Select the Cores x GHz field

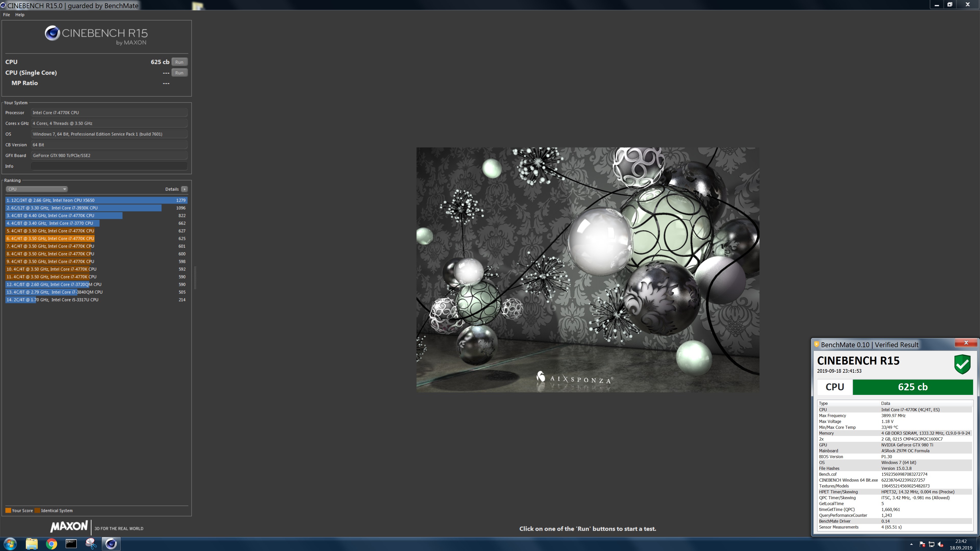(x=109, y=123)
